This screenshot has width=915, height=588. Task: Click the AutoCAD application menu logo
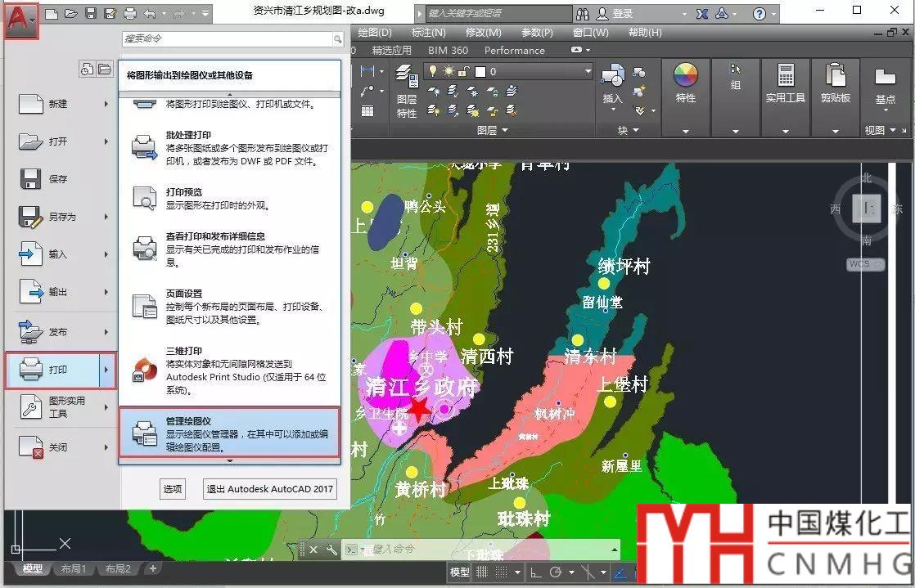pos(21,20)
